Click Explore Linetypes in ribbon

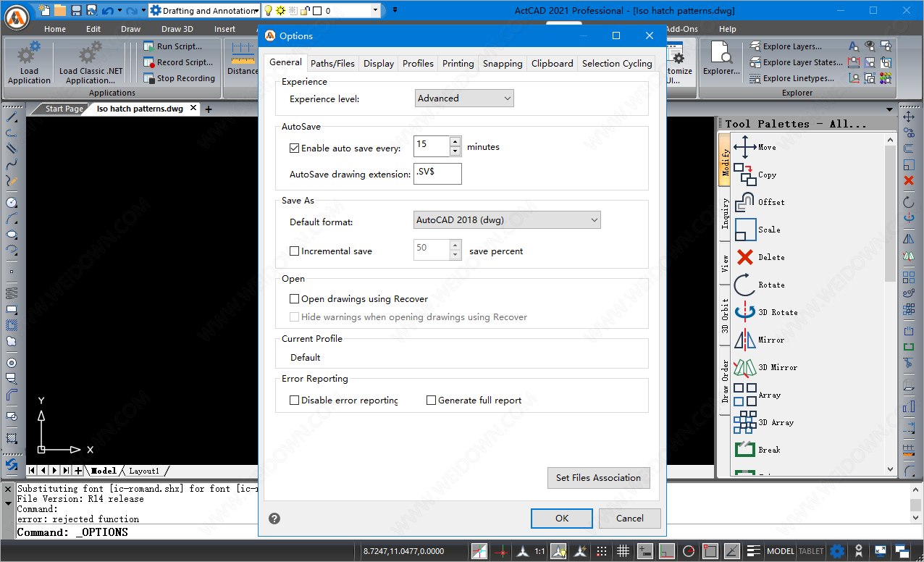[791, 78]
